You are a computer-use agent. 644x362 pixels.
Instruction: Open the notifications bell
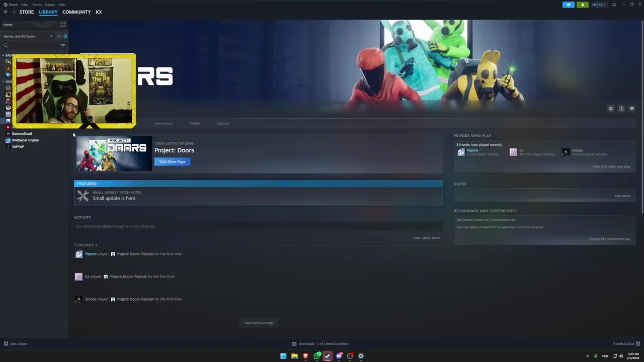(x=583, y=5)
